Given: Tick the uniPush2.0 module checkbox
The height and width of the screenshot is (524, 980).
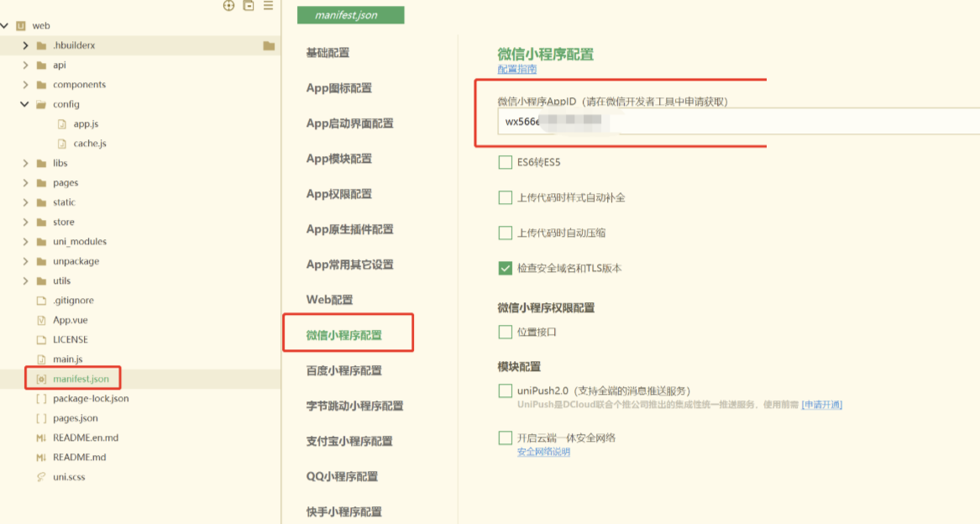Looking at the screenshot, I should point(505,390).
